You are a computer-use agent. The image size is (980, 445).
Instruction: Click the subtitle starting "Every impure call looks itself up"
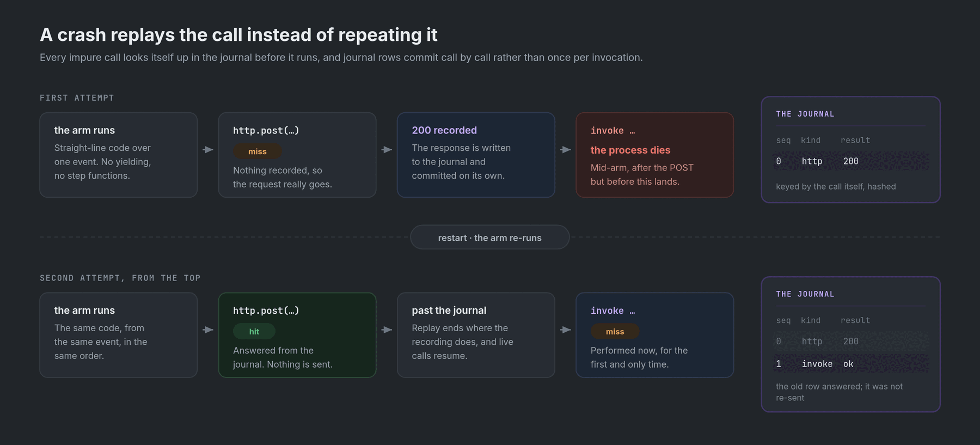click(341, 58)
